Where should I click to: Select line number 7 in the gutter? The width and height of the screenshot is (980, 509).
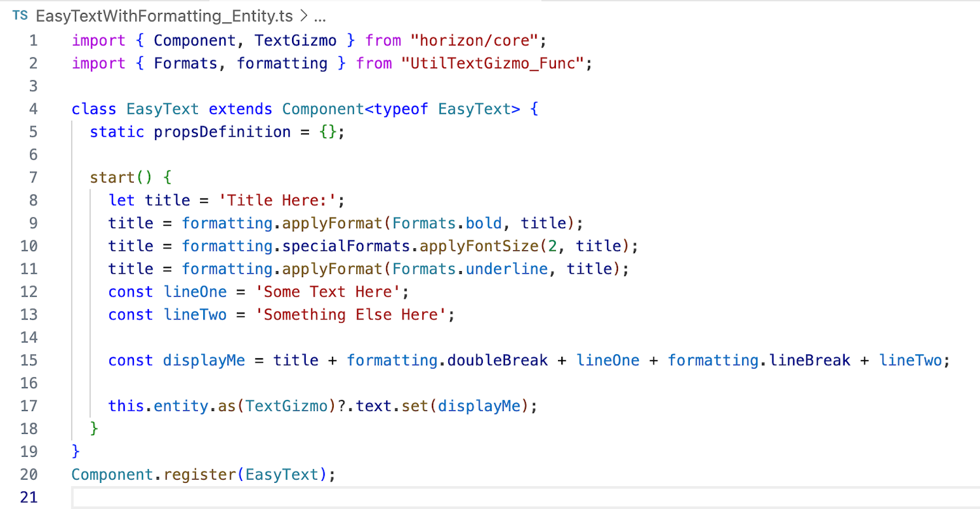pos(33,178)
